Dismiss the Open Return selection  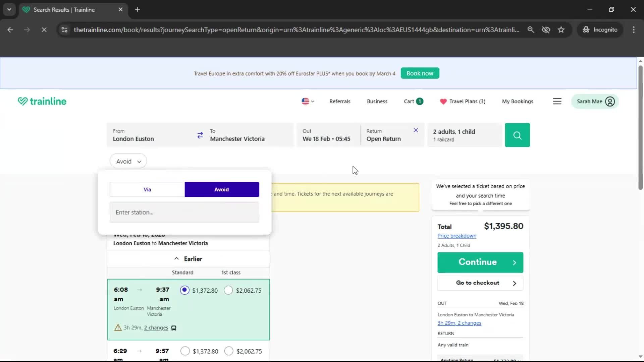[415, 130]
